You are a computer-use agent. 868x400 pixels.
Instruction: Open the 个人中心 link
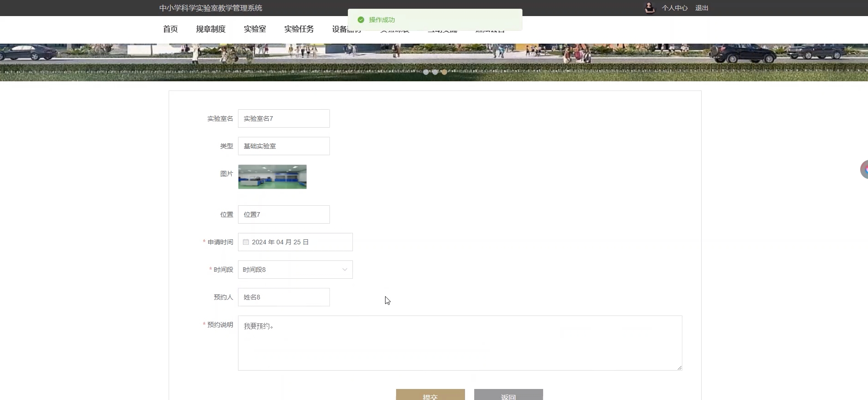[x=674, y=8]
